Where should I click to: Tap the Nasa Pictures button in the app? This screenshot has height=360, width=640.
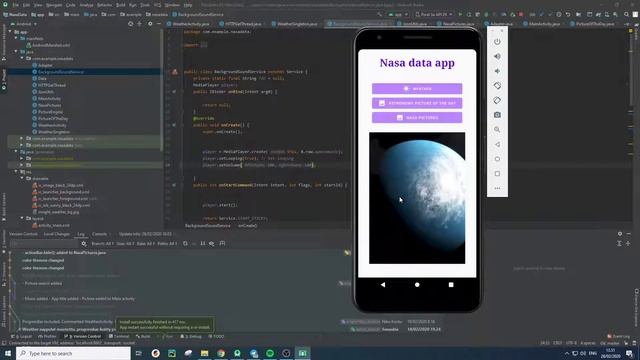[417, 118]
